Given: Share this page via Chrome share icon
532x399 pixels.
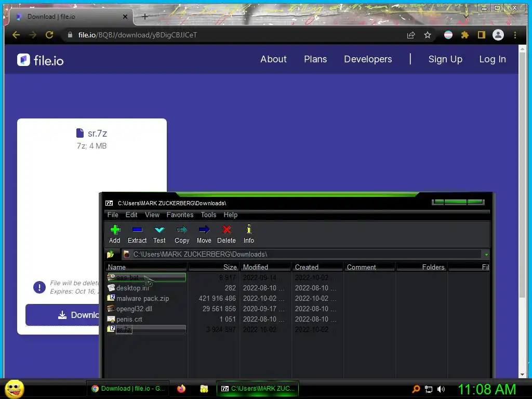Looking at the screenshot, I should click(x=411, y=35).
